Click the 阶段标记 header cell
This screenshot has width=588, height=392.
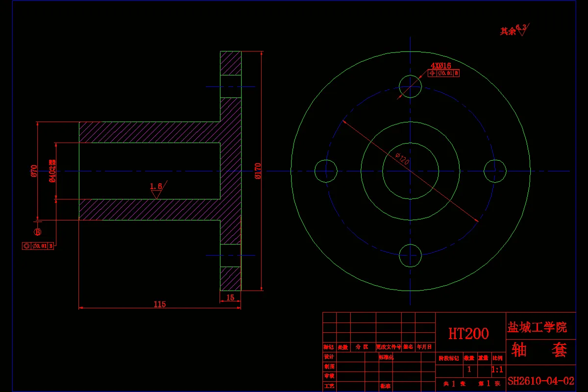click(448, 358)
